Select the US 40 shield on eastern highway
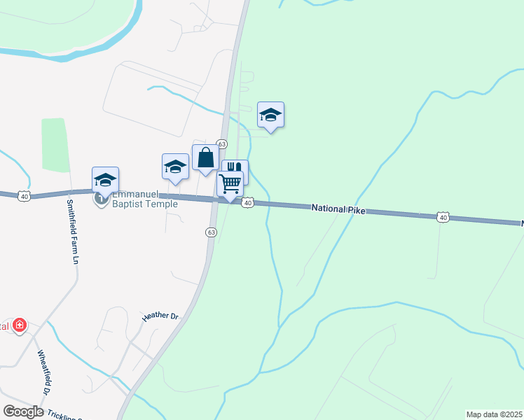This screenshot has height=420, width=524. (x=443, y=218)
